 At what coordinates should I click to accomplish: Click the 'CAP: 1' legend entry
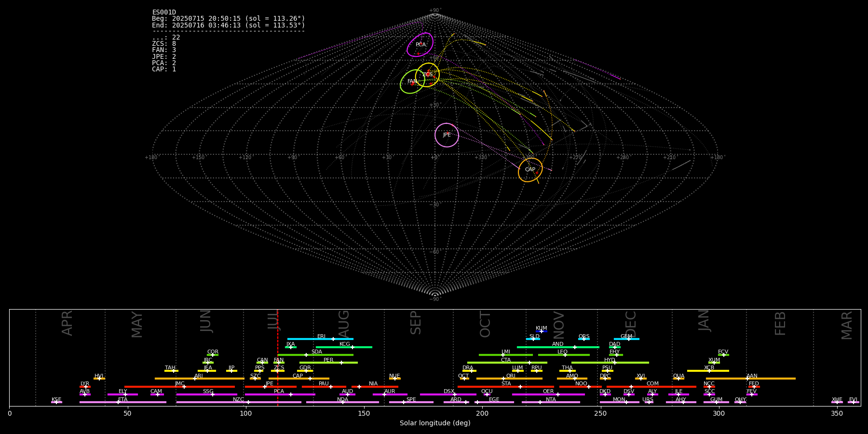coord(164,69)
